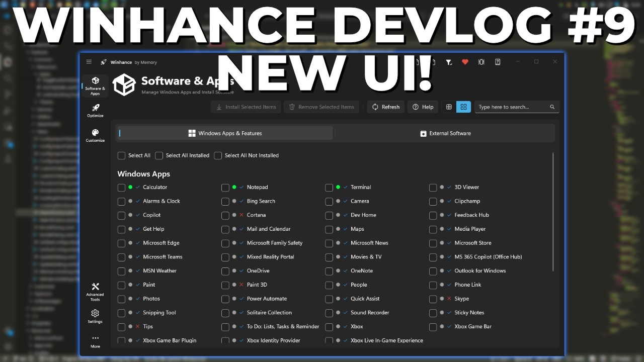Tick the Microsoft Teams checkbox
Image resolution: width=644 pixels, height=362 pixels.
(x=121, y=257)
